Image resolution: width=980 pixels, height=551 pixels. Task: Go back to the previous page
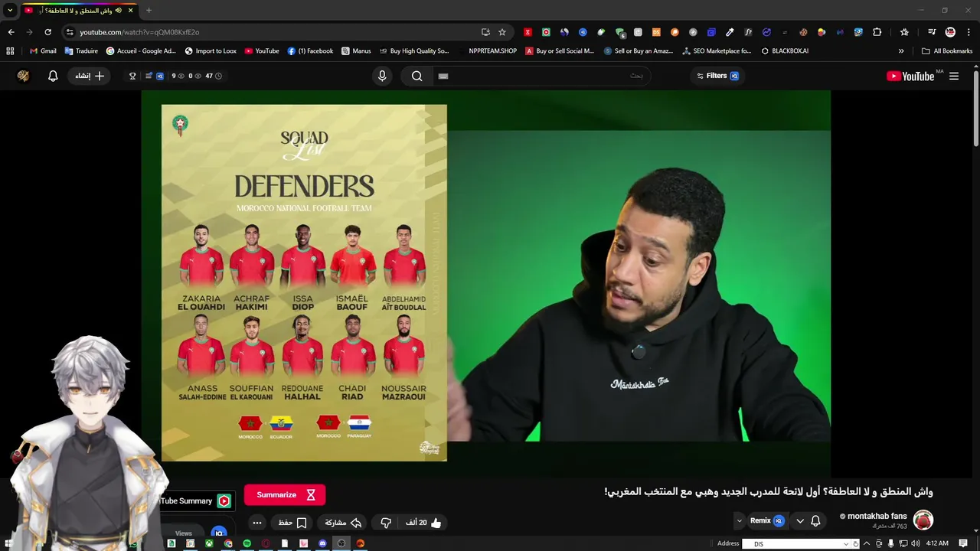(x=11, y=32)
